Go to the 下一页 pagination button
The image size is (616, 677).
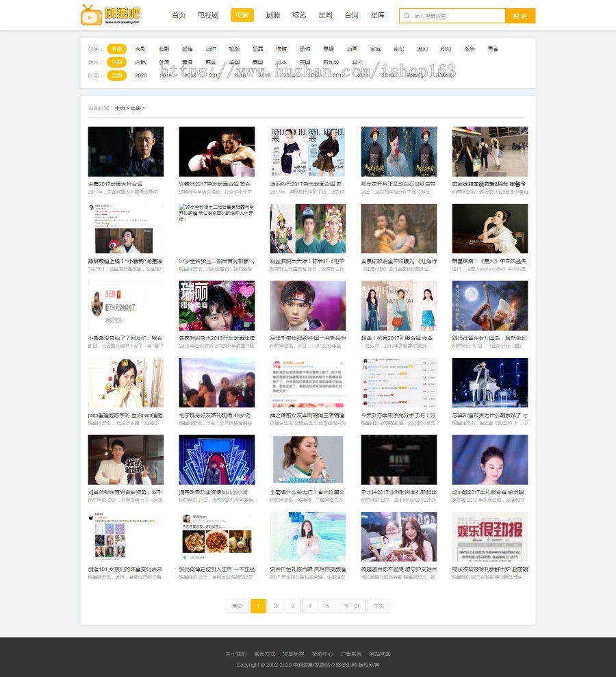tap(350, 606)
